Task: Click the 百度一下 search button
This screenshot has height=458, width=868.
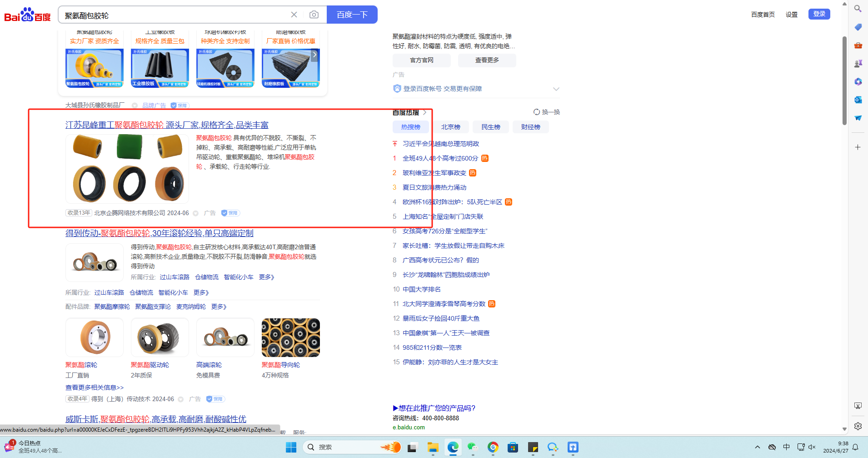Action: tap(352, 15)
